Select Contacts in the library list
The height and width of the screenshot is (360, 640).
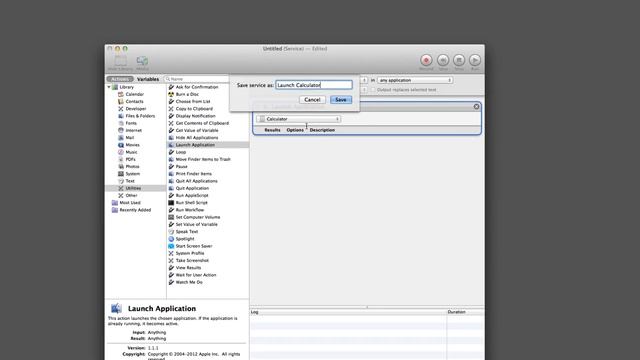click(134, 102)
